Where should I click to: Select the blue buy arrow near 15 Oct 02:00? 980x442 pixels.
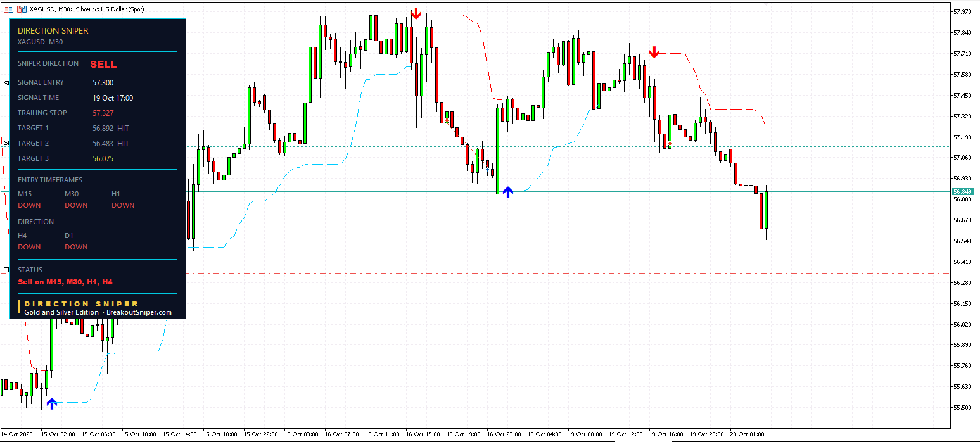click(51, 403)
